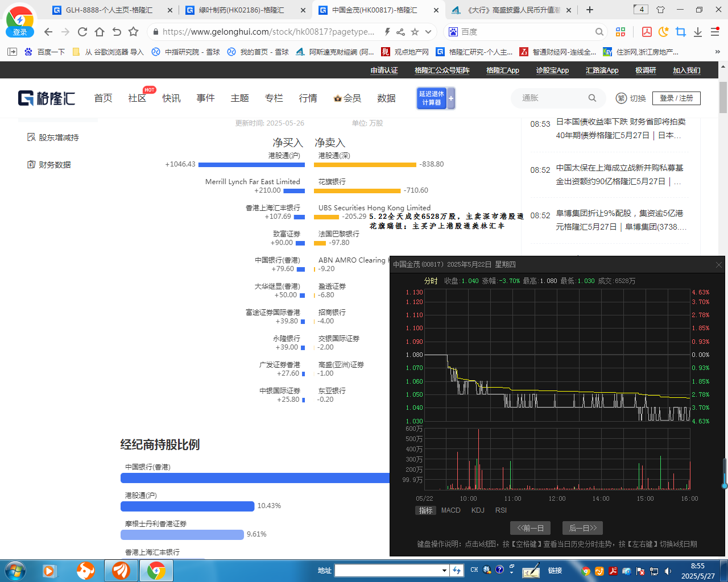Open a new tab with the plus button
Viewport: 728px width, 582px height.
point(590,10)
